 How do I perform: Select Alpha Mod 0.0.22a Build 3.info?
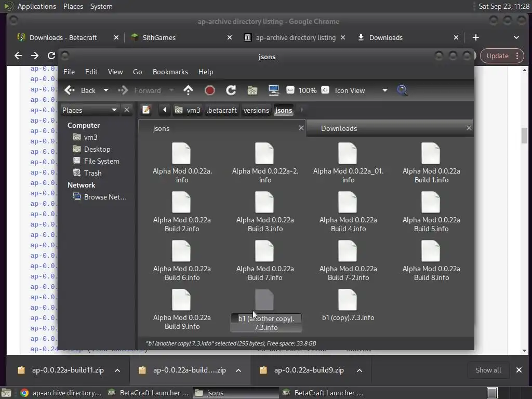point(265,212)
